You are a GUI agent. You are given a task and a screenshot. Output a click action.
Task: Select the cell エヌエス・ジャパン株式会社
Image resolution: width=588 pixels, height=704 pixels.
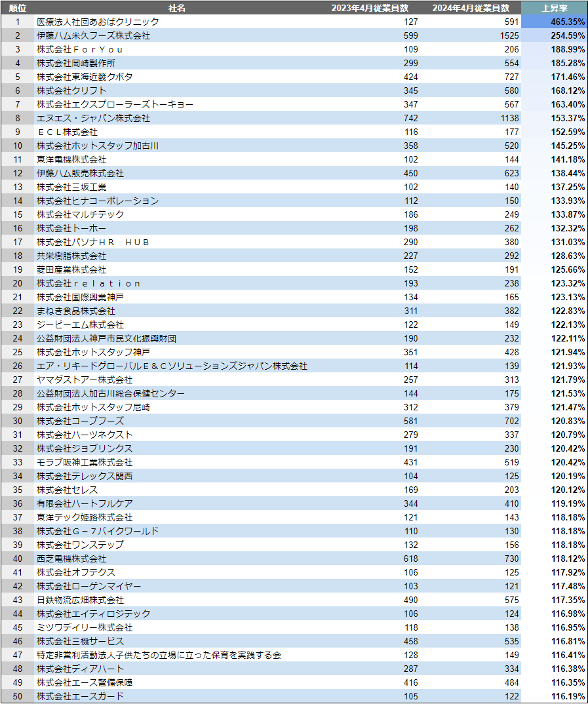click(x=93, y=118)
